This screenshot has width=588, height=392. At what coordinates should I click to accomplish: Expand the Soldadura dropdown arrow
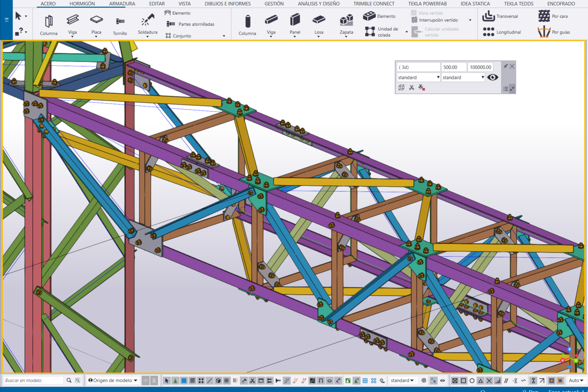pos(148,37)
